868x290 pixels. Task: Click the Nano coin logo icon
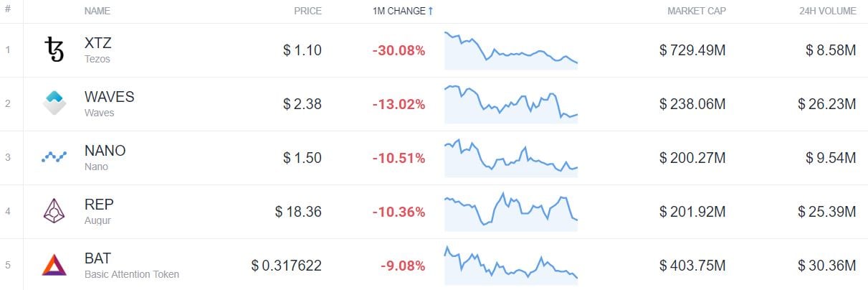pyautogui.click(x=54, y=156)
